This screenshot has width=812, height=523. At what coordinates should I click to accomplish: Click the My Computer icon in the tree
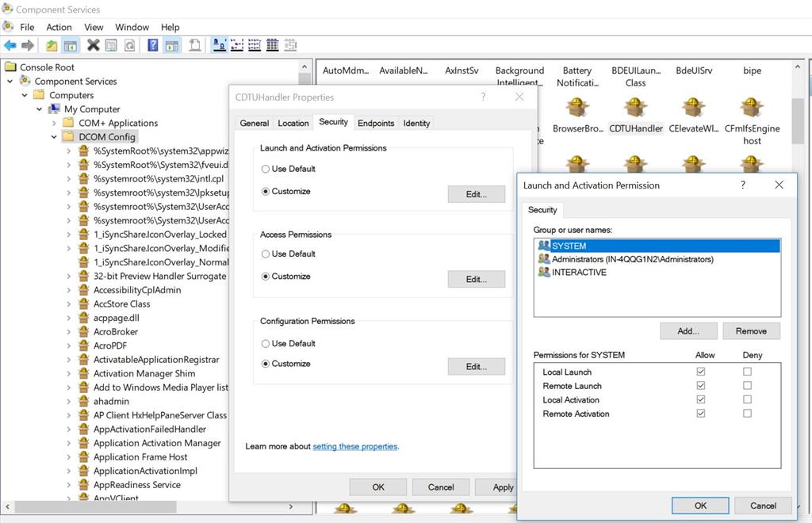point(55,109)
